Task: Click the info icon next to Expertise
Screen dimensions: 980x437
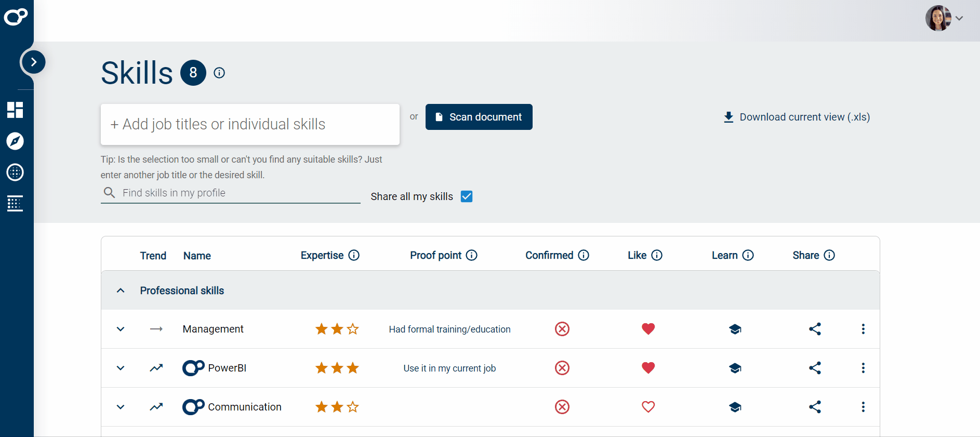Action: click(354, 255)
